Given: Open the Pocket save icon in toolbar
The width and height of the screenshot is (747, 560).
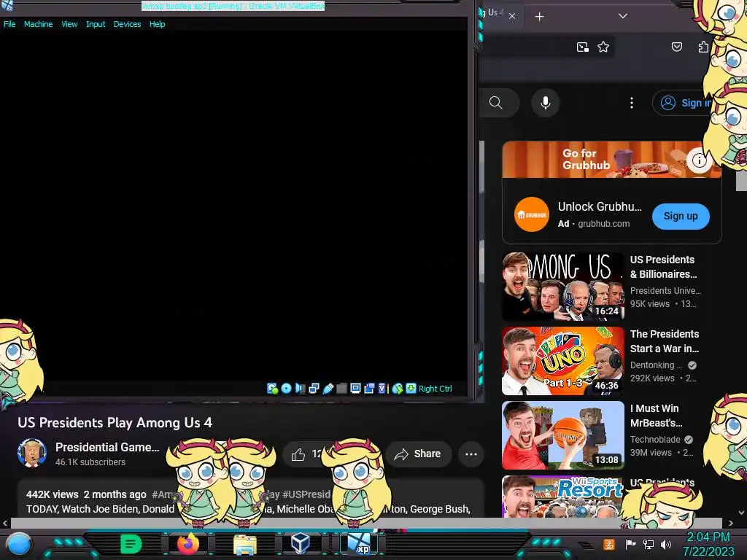Looking at the screenshot, I should (676, 47).
